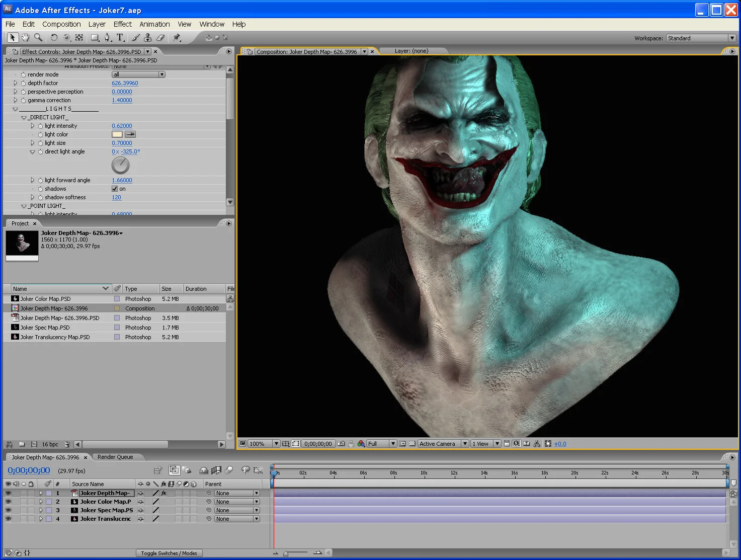The image size is (741, 560).
Task: Select the Eraser tool
Action: [160, 38]
